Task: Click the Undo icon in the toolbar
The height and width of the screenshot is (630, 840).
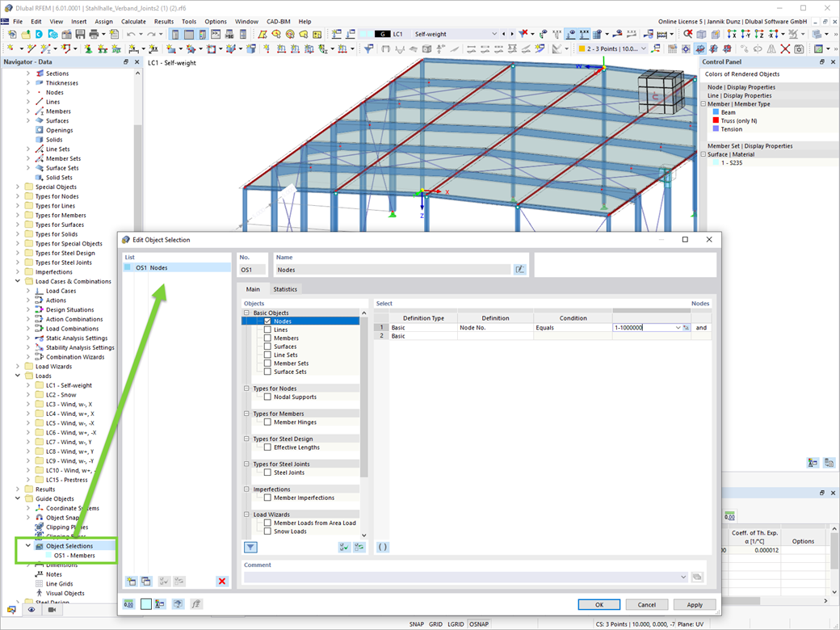Action: (132, 35)
